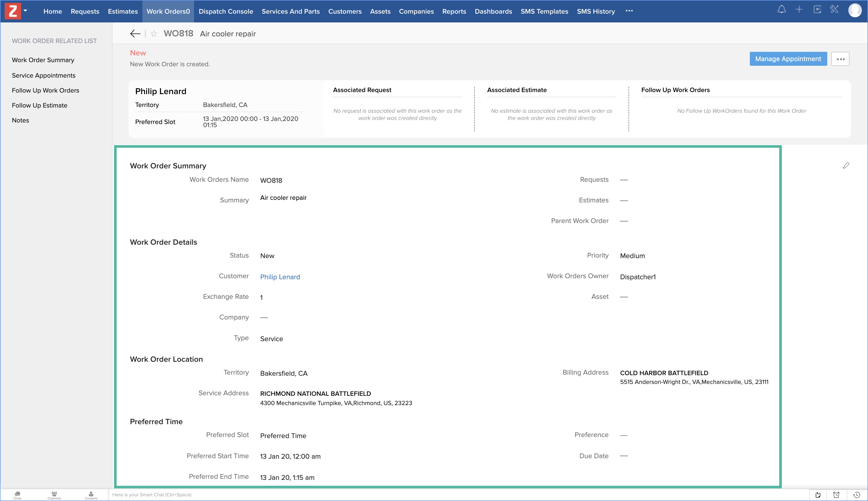Open the recent items history icon
Viewport: 868px width, 501px height.
click(856, 495)
